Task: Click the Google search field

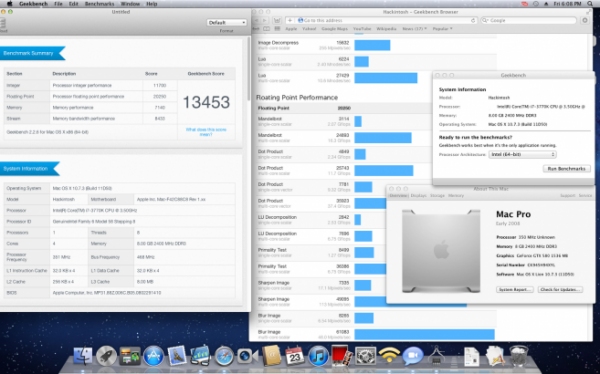Action: coord(528,20)
